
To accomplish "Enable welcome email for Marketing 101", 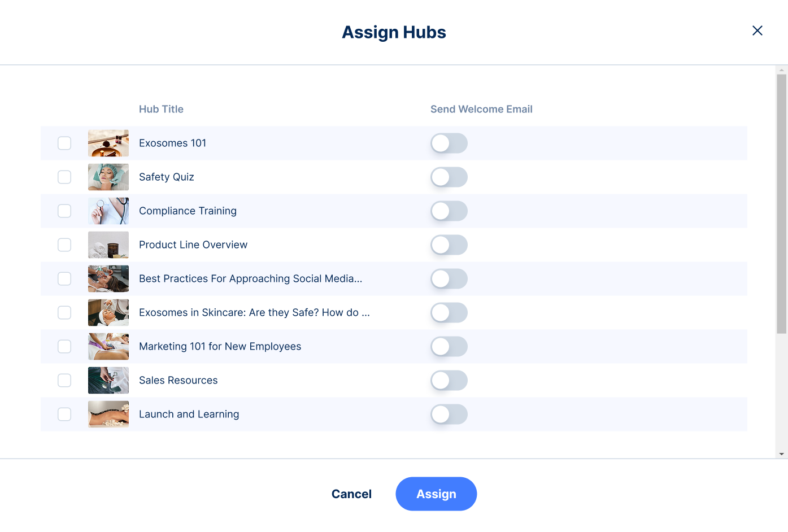I will click(x=449, y=346).
